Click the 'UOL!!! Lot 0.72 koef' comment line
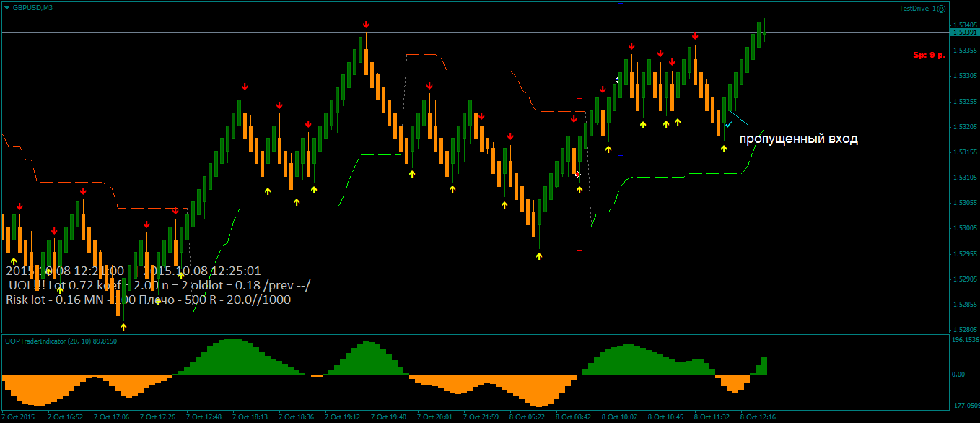 point(159,285)
